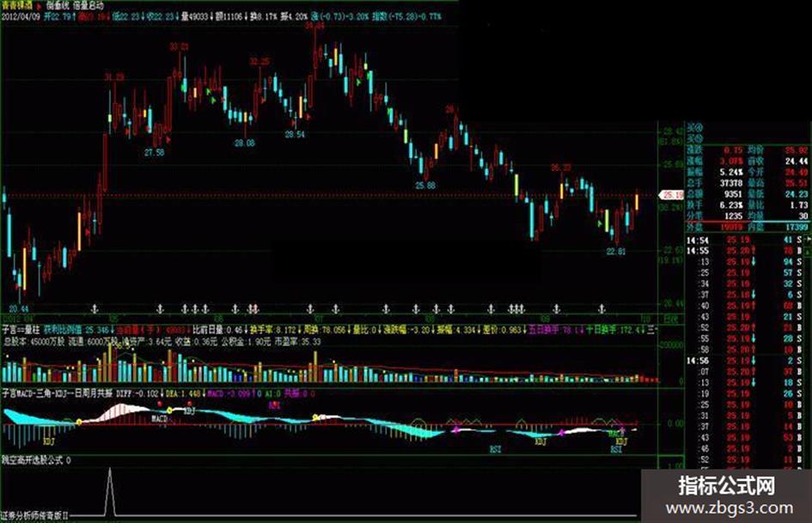
Task: Click the date 2012/04/09 in the top bar
Action: coord(21,16)
